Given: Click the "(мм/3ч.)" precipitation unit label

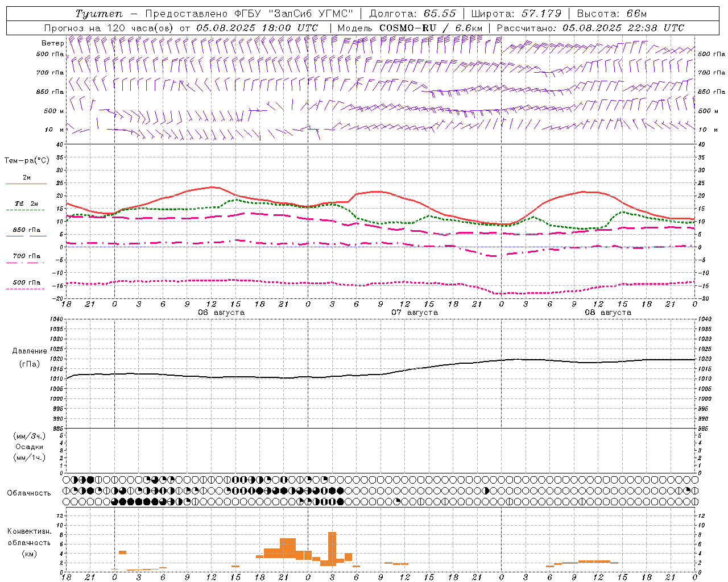Looking at the screenshot, I should (30, 436).
